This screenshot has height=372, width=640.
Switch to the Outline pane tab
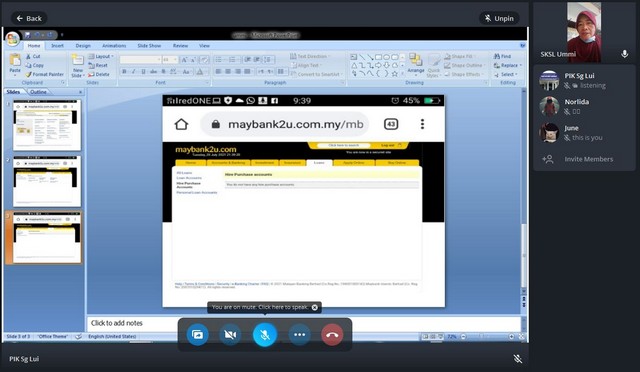tap(38, 92)
